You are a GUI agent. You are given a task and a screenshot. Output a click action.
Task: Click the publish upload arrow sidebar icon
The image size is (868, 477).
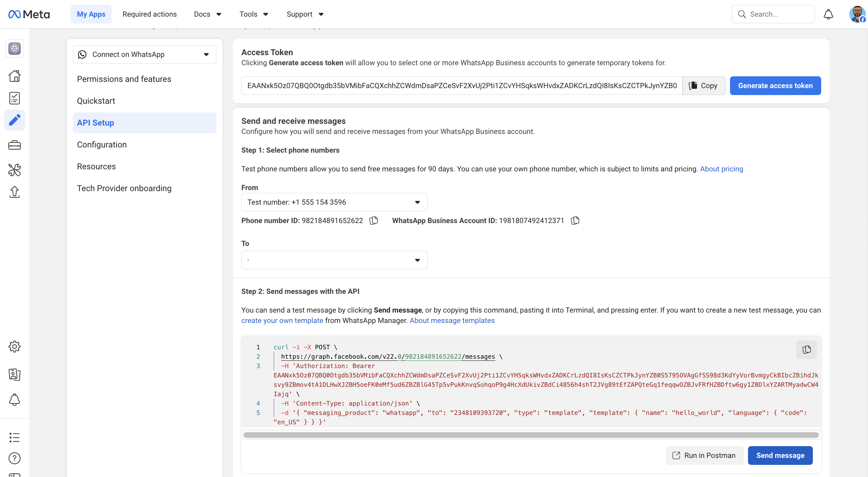click(x=15, y=192)
